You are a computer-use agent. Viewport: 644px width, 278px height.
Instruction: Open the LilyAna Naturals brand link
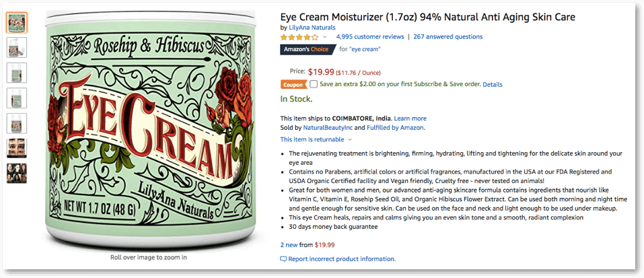point(312,27)
